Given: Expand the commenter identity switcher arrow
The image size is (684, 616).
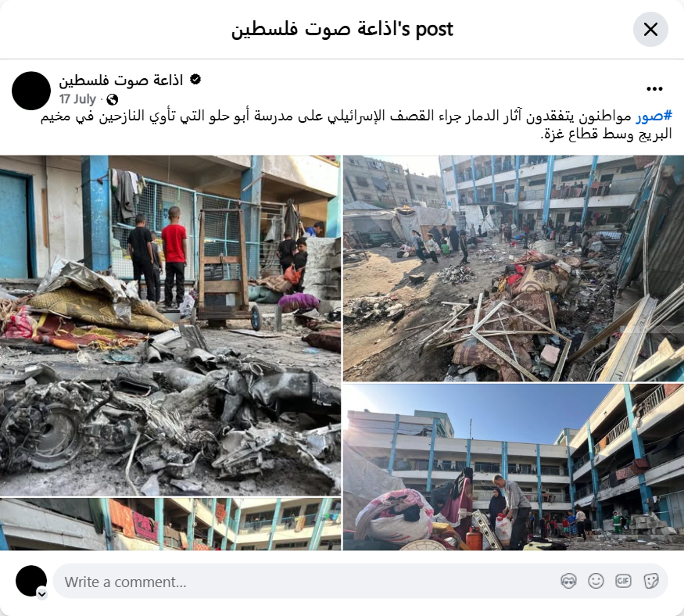Looking at the screenshot, I should point(42,594).
